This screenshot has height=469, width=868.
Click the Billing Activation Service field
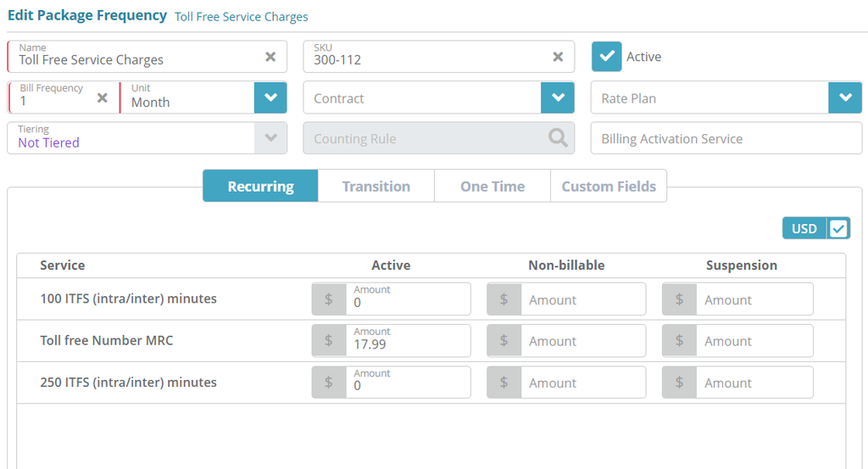click(726, 138)
